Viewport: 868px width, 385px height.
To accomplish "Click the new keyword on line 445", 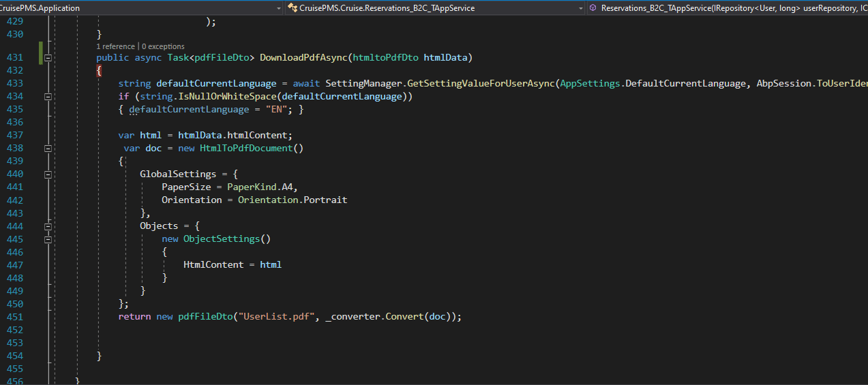I will point(170,239).
